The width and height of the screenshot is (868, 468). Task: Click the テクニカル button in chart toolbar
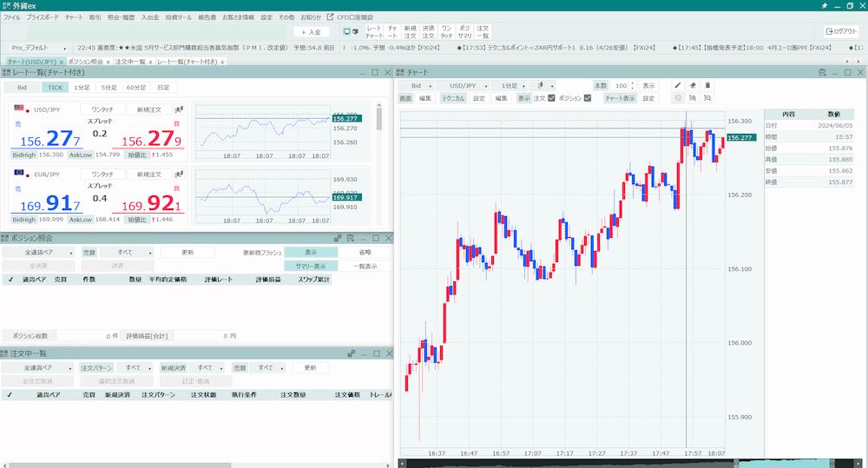click(x=453, y=98)
